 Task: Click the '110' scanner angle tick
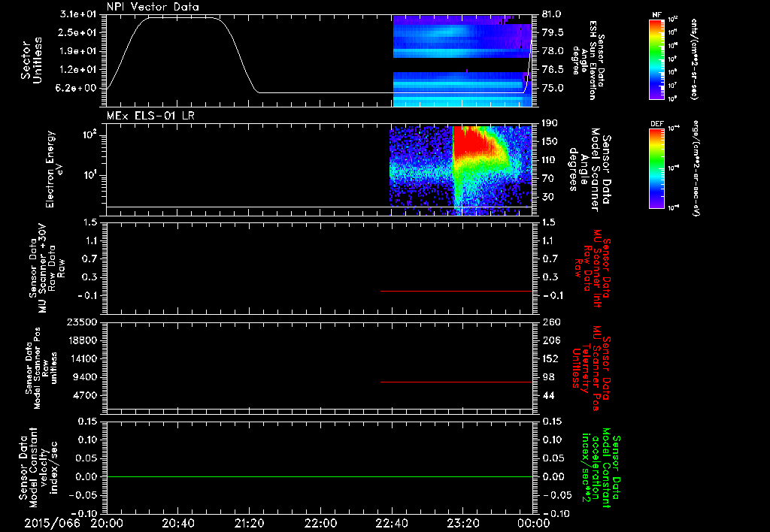coord(550,160)
